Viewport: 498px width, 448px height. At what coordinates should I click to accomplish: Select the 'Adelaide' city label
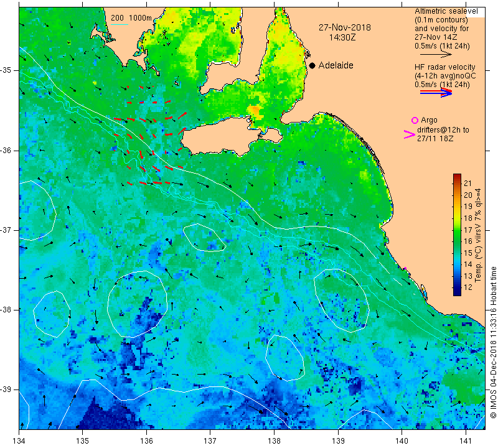[x=336, y=65]
